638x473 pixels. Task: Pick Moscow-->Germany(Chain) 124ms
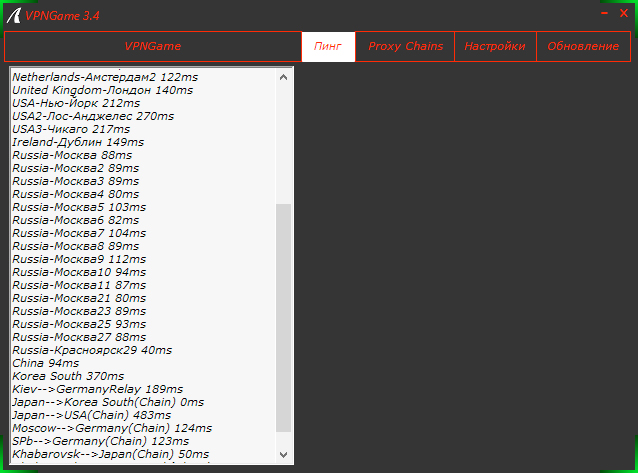(112, 429)
